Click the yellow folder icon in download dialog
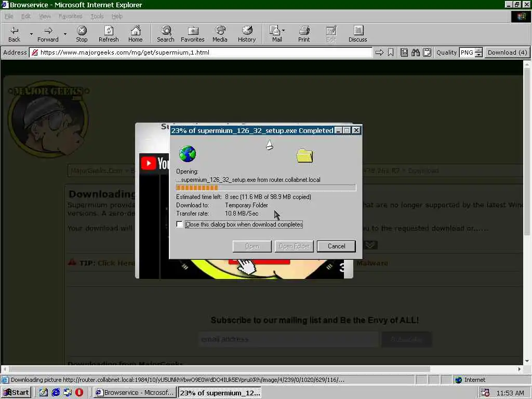Screen dimensions: 532x399 pos(304,156)
